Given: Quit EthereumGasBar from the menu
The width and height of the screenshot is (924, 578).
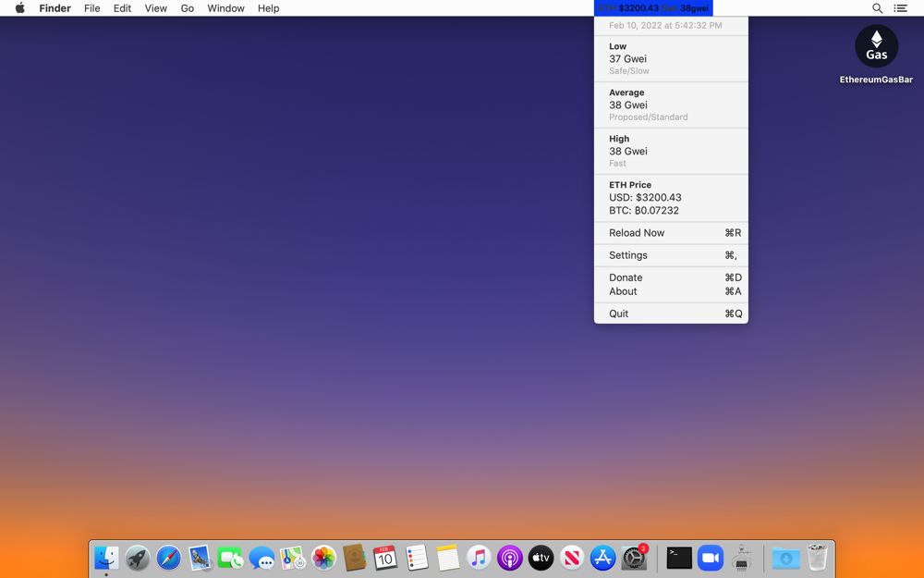Looking at the screenshot, I should [x=671, y=314].
